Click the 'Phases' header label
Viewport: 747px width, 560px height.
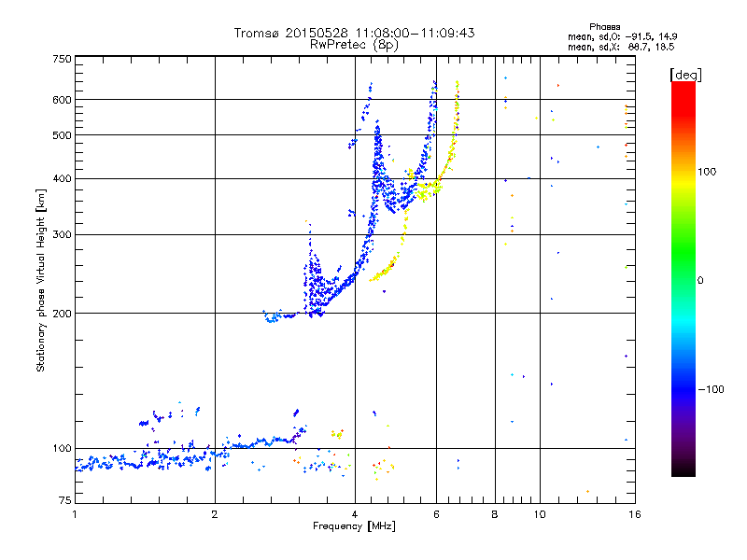pyautogui.click(x=604, y=27)
